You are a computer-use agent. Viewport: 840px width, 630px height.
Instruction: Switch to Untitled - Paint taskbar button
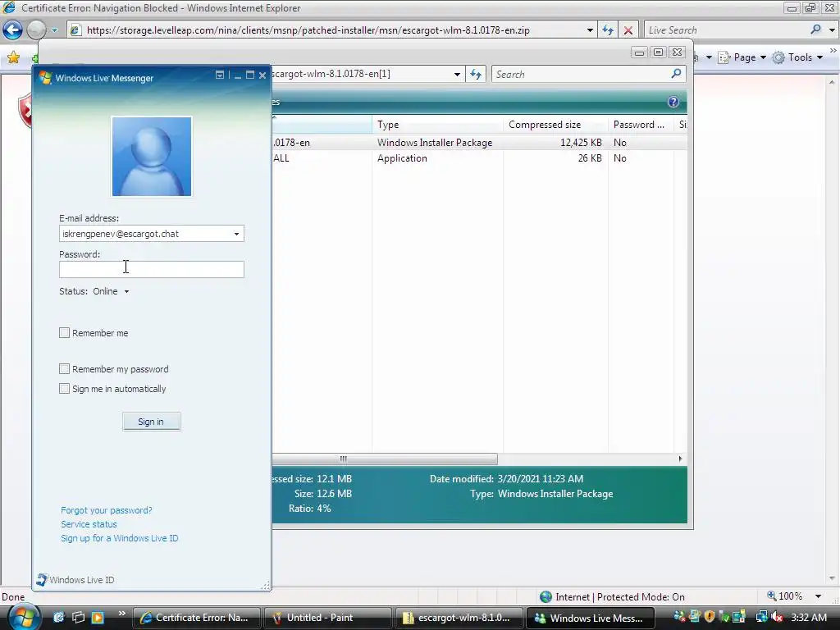[327, 618]
